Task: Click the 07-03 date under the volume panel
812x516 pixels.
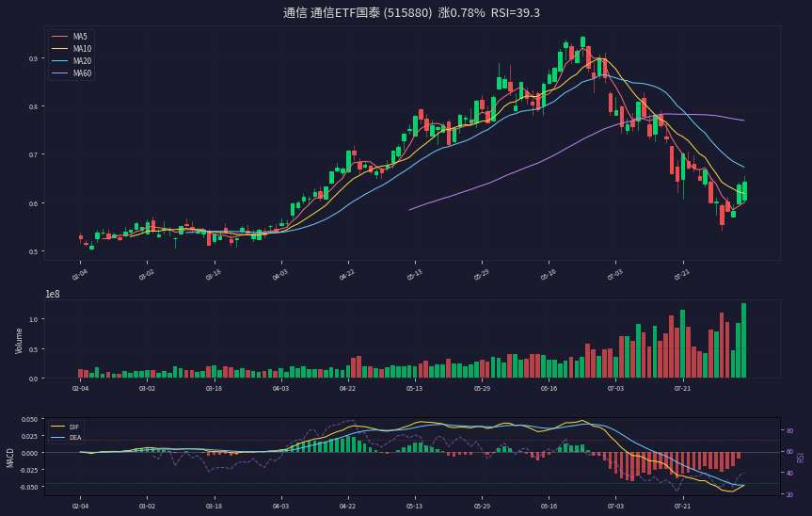Action: pyautogui.click(x=615, y=388)
